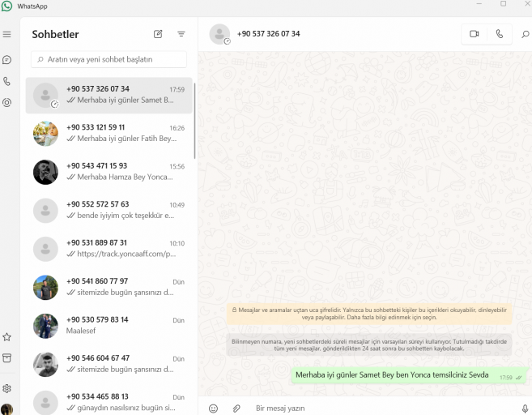Click the 'Sohbetler' heading
Image resolution: width=532 pixels, height=415 pixels.
coord(55,34)
